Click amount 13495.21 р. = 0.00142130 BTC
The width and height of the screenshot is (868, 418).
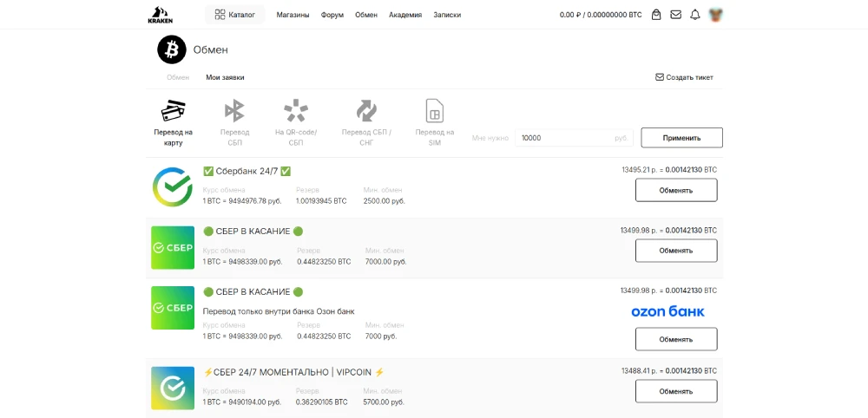669,170
